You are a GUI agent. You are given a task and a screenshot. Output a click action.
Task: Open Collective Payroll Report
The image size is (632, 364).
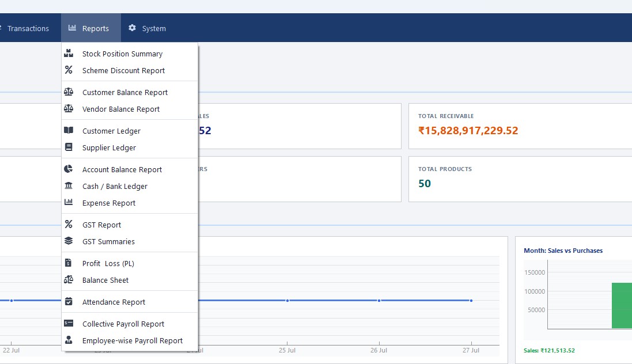[x=130, y=324]
